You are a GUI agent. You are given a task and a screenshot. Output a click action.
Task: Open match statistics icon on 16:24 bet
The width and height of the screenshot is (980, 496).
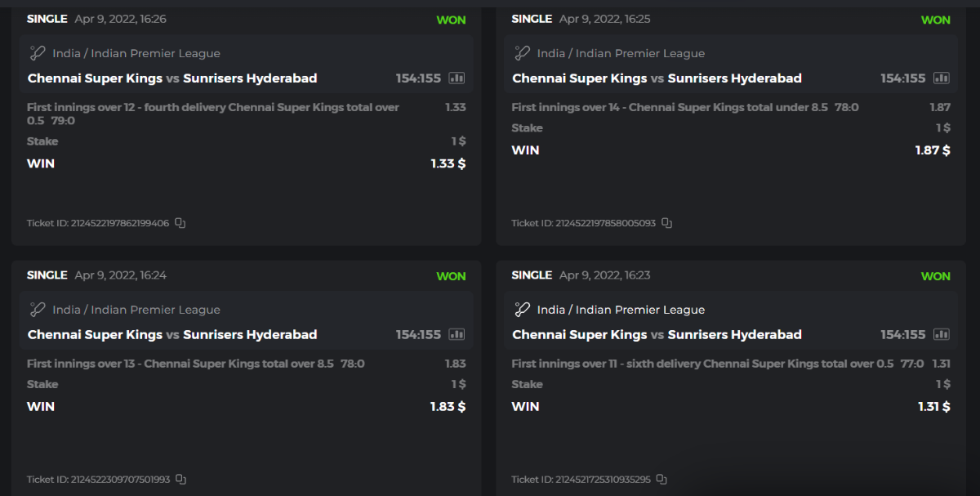coord(457,335)
